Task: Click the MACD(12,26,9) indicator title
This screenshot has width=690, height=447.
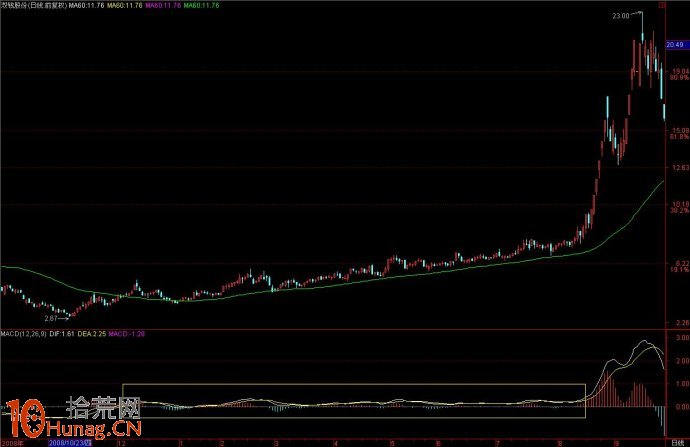Action: click(x=20, y=332)
